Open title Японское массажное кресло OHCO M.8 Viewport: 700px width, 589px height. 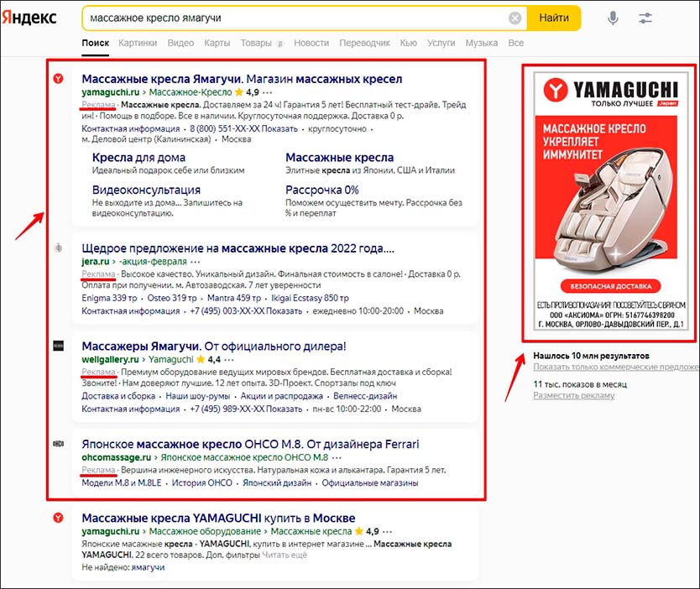click(x=250, y=445)
